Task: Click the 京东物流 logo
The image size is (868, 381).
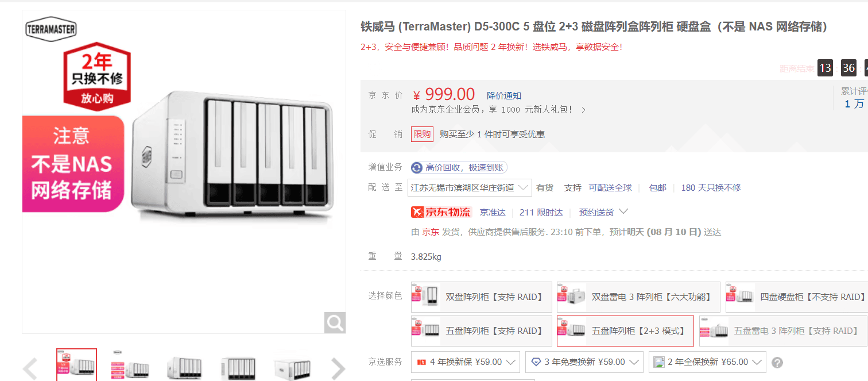Action: point(441,213)
